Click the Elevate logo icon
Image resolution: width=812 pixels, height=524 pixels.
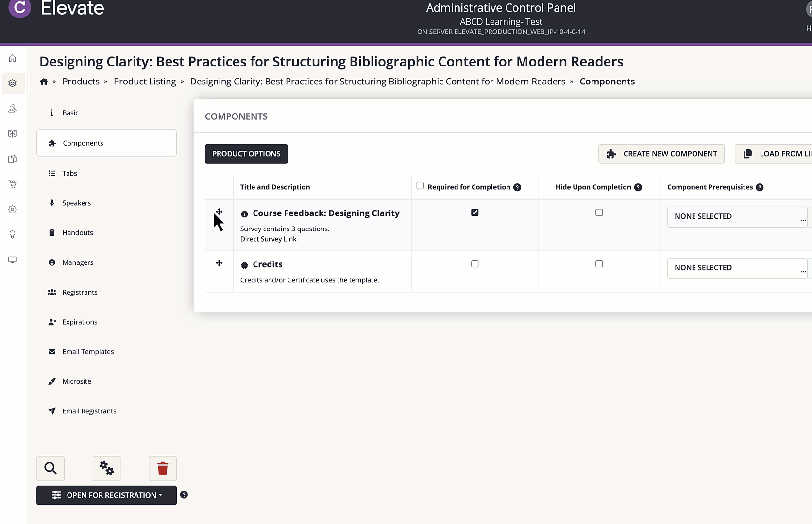[x=19, y=8]
